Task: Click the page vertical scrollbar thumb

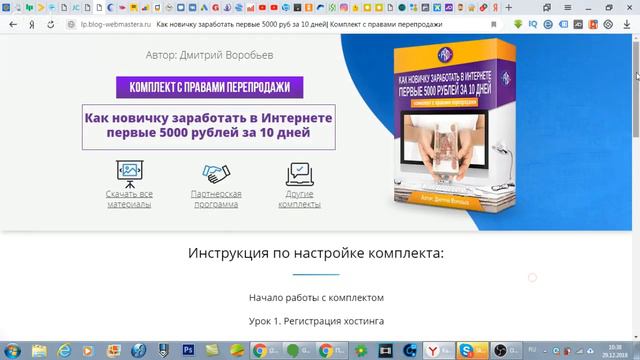Action: [636, 89]
